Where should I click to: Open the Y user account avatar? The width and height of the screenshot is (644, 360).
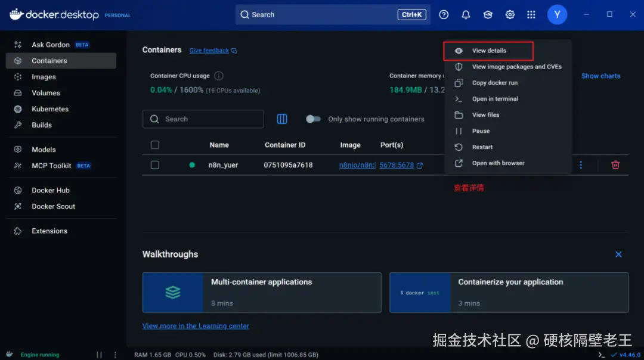(x=557, y=14)
